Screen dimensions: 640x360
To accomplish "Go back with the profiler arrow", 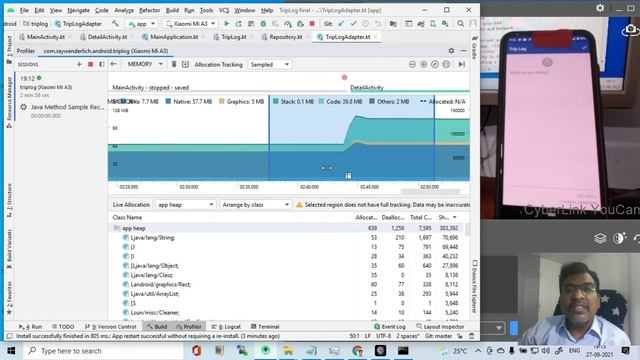I will (x=113, y=64).
